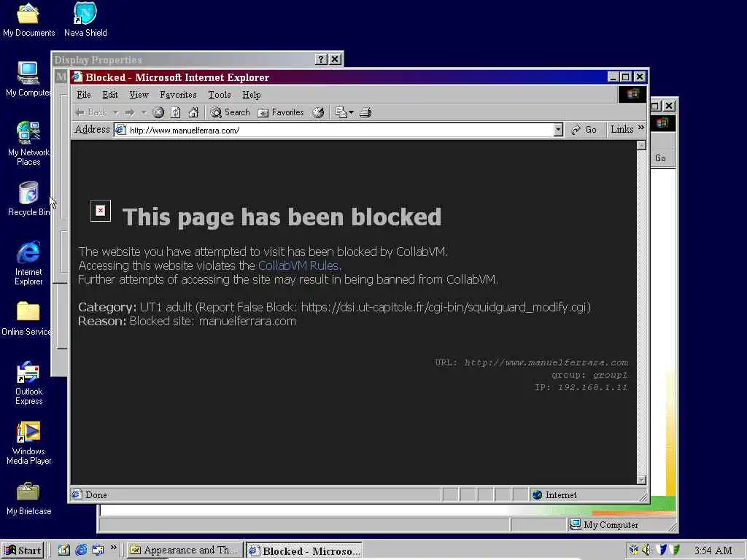Select the My Computer desktop icon
747x560 pixels.
point(28,79)
